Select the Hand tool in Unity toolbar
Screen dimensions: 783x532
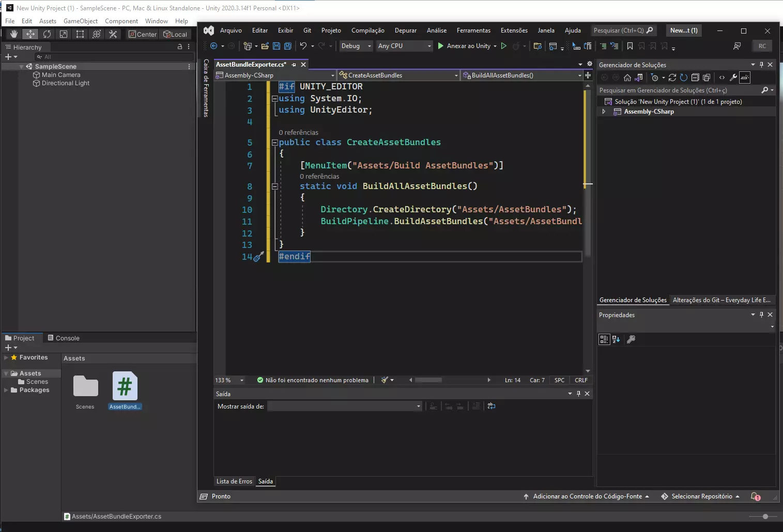[x=14, y=34]
